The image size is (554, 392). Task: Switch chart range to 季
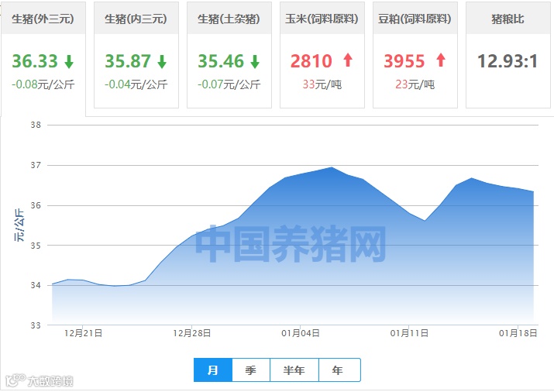pos(251,370)
